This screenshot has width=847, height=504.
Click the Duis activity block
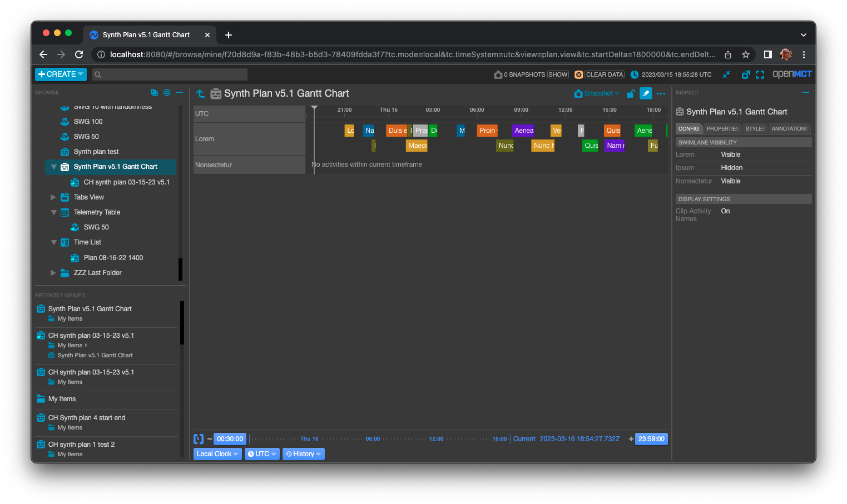397,131
